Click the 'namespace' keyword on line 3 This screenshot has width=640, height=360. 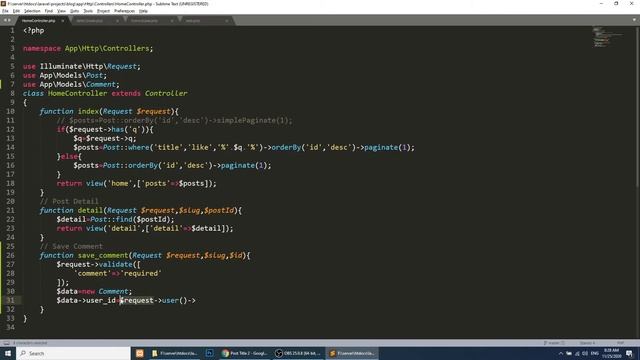point(42,49)
